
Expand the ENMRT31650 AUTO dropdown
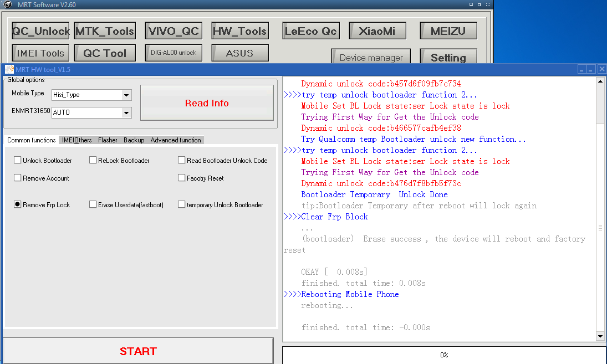pyautogui.click(x=126, y=112)
